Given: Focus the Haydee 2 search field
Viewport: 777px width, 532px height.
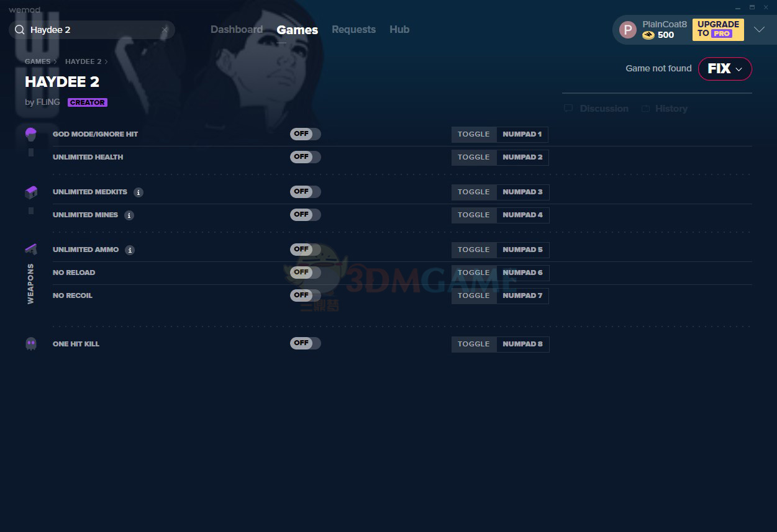Looking at the screenshot, I should point(92,30).
